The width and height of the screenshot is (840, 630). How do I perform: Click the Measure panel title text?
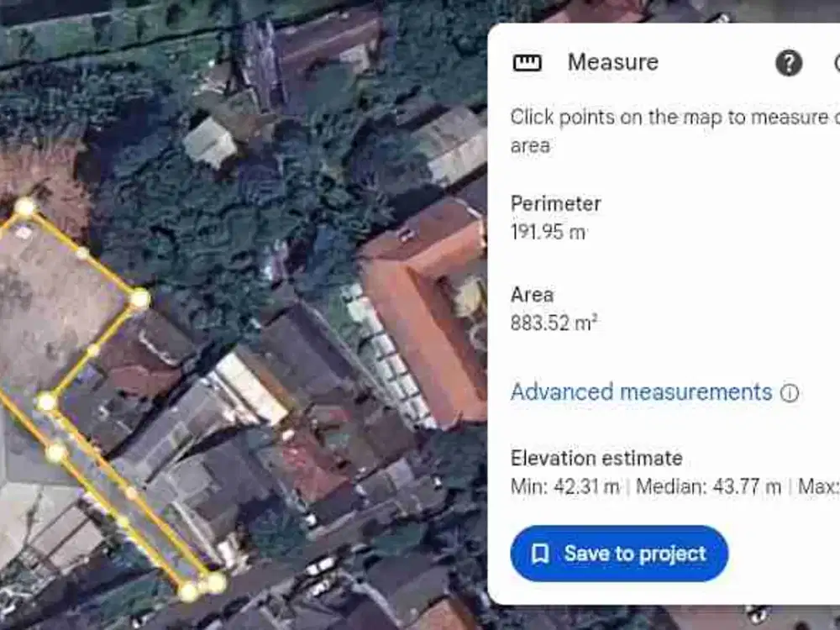pyautogui.click(x=613, y=61)
